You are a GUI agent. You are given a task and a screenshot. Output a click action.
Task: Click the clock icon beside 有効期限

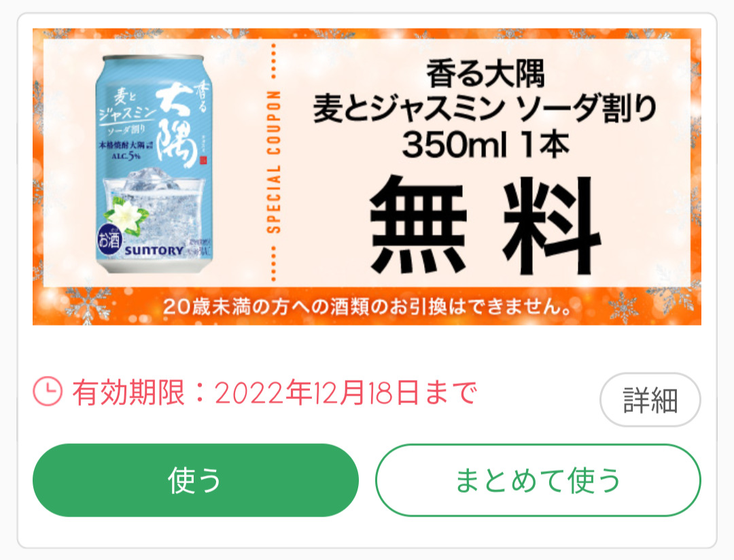click(48, 391)
